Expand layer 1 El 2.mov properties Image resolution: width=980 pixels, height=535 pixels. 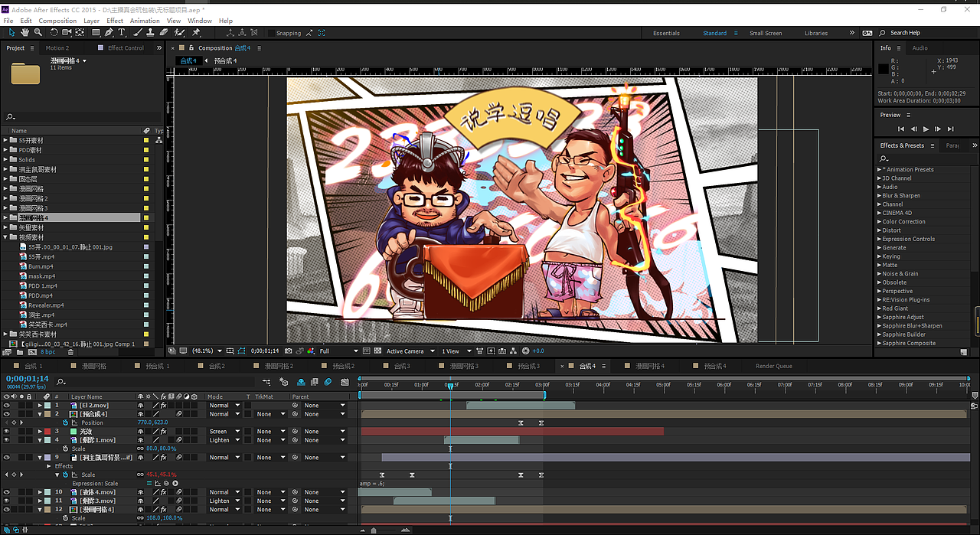pos(41,406)
